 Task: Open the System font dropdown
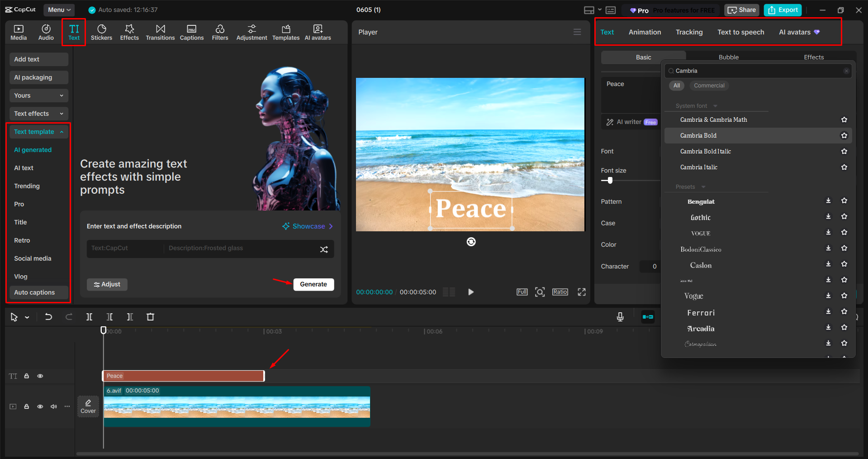[695, 105]
